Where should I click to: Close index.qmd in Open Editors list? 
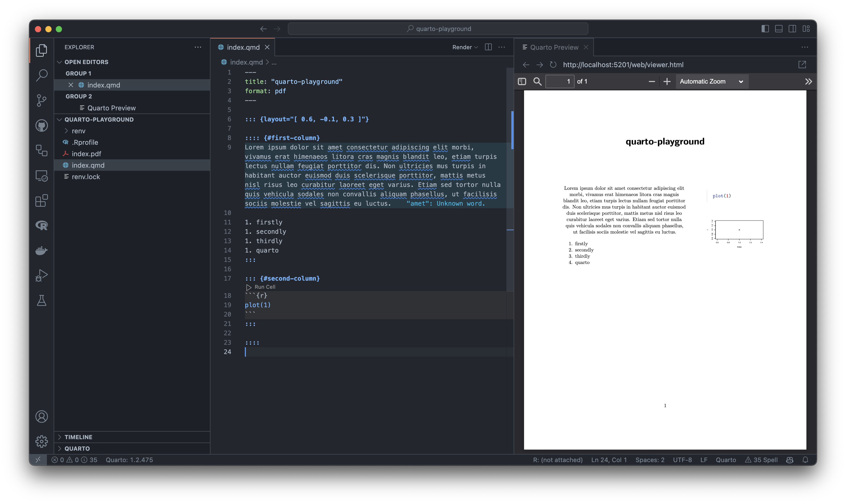coord(71,85)
